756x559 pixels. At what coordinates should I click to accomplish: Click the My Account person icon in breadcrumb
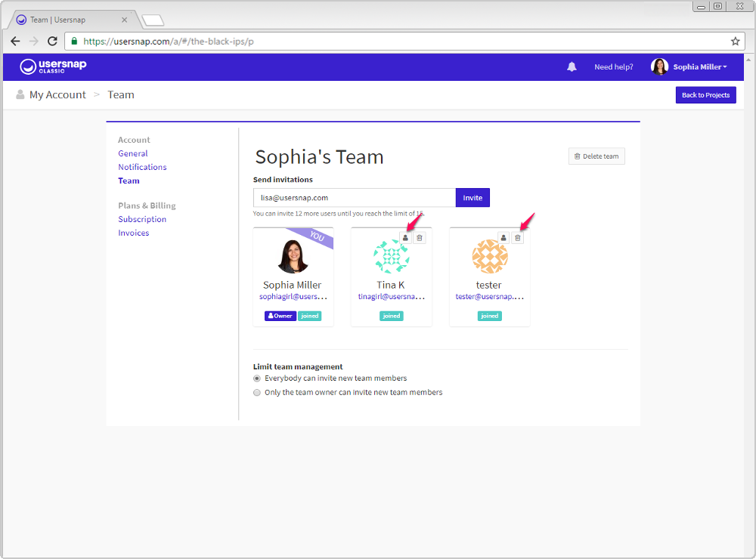20,94
